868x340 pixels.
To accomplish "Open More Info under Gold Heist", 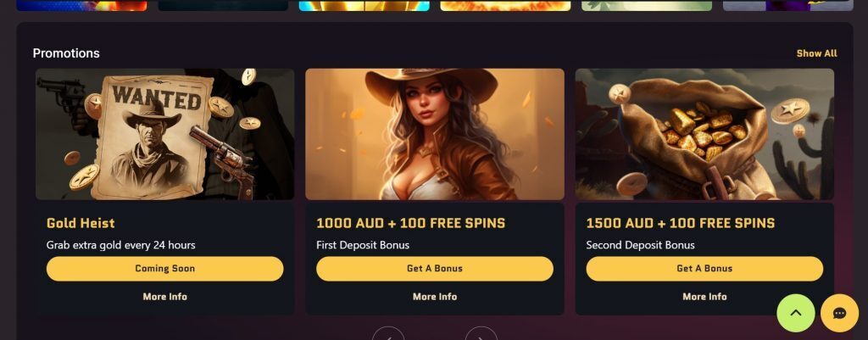I will click(165, 297).
